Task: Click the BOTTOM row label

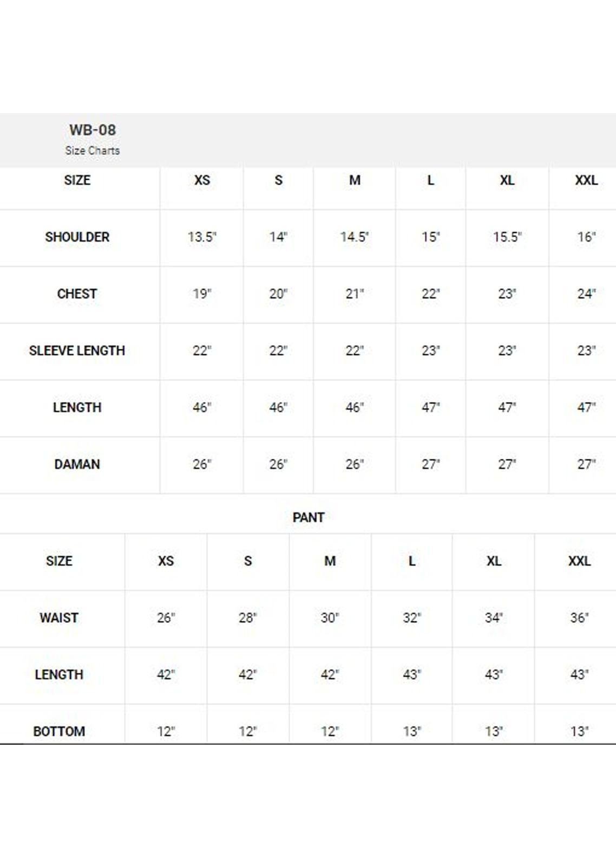Action: click(x=59, y=731)
